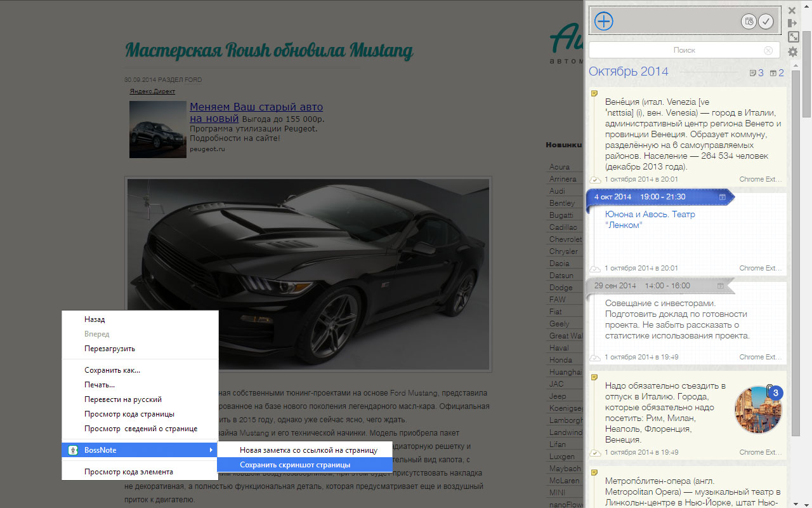
Task: Open Меняем Ваш старый авто ad link
Action: (256, 112)
